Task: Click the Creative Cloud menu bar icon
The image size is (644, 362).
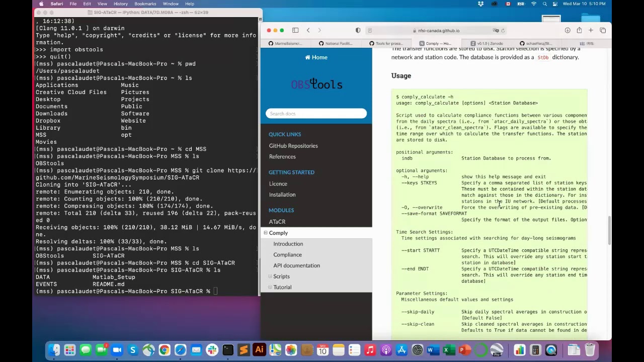Action: pos(494,4)
